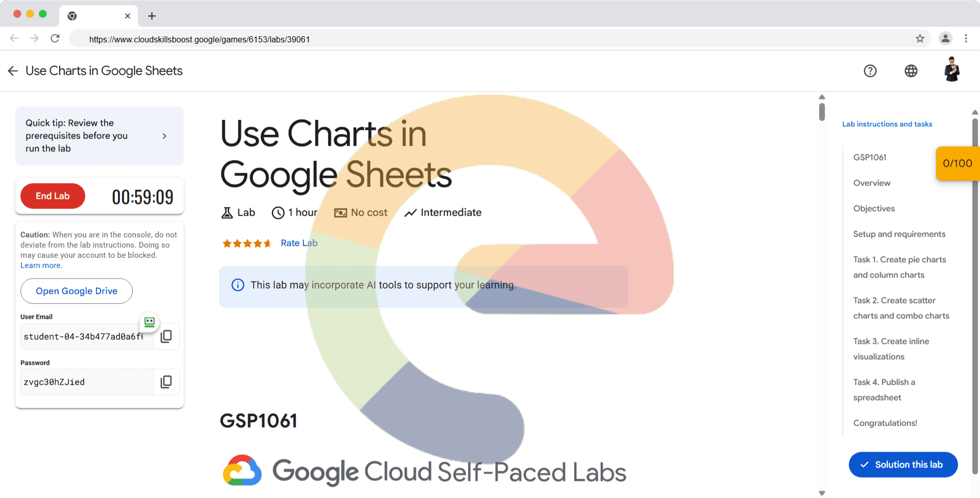This screenshot has width=980, height=498.
Task: Click the green chat bot icon
Action: 150,322
